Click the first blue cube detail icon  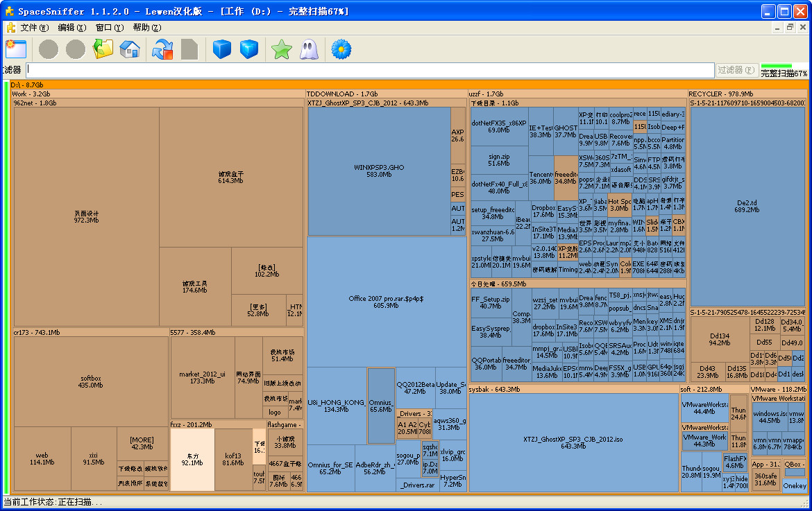pyautogui.click(x=222, y=49)
